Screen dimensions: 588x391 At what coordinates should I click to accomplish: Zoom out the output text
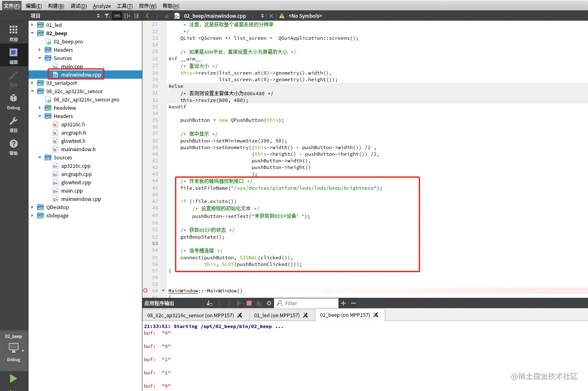(353, 303)
